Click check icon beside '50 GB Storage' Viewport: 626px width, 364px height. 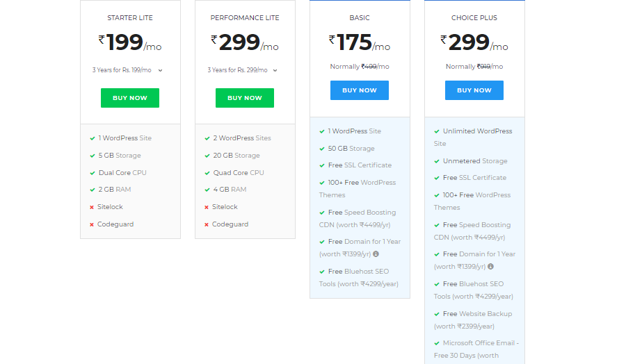[x=322, y=149]
